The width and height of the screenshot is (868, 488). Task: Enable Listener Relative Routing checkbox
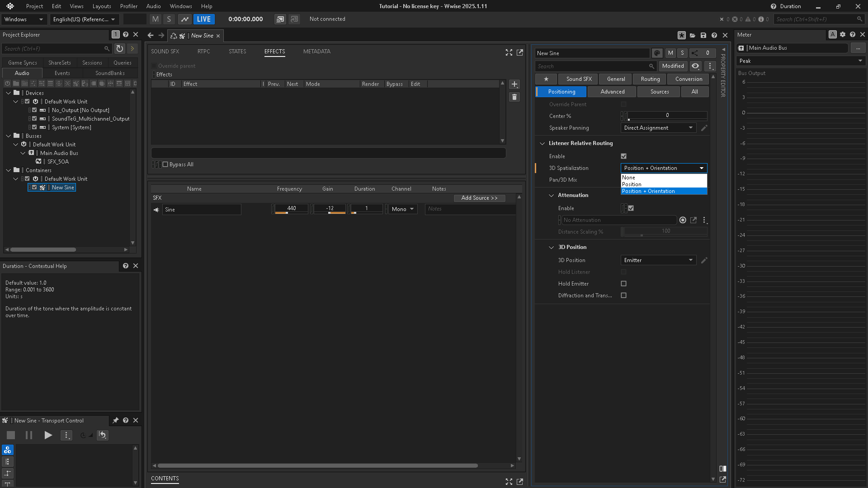coord(624,156)
